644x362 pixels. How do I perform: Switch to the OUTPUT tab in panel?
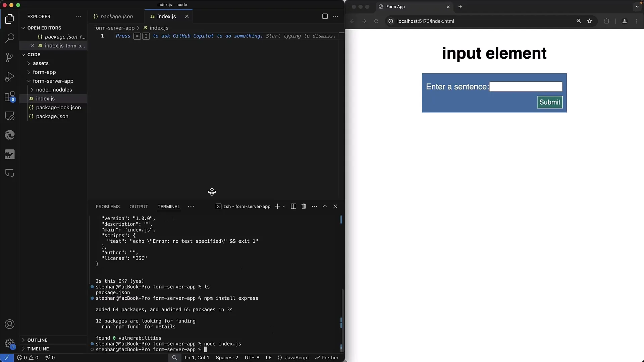click(139, 206)
